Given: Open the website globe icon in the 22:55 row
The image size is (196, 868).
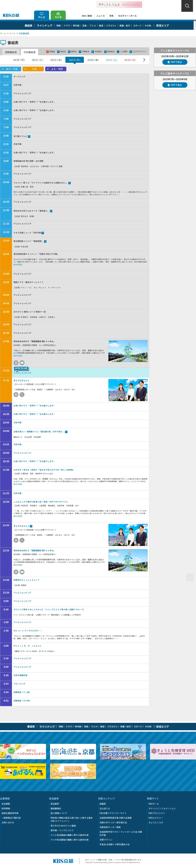Looking at the screenshot, I should pos(16,572).
